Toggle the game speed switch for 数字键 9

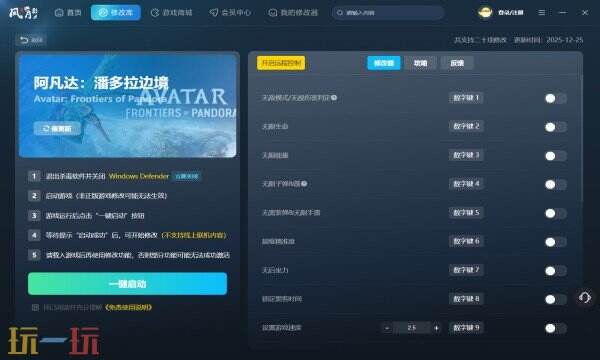[556, 328]
